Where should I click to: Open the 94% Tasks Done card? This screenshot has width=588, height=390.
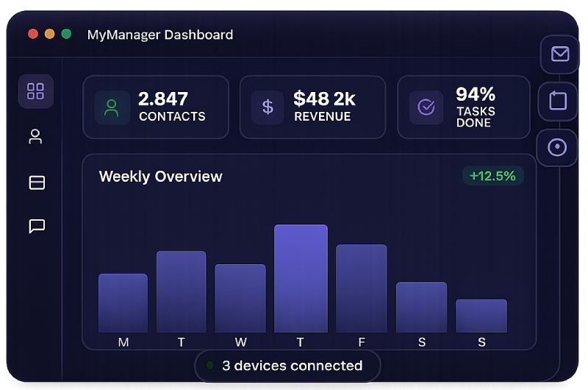click(x=464, y=107)
